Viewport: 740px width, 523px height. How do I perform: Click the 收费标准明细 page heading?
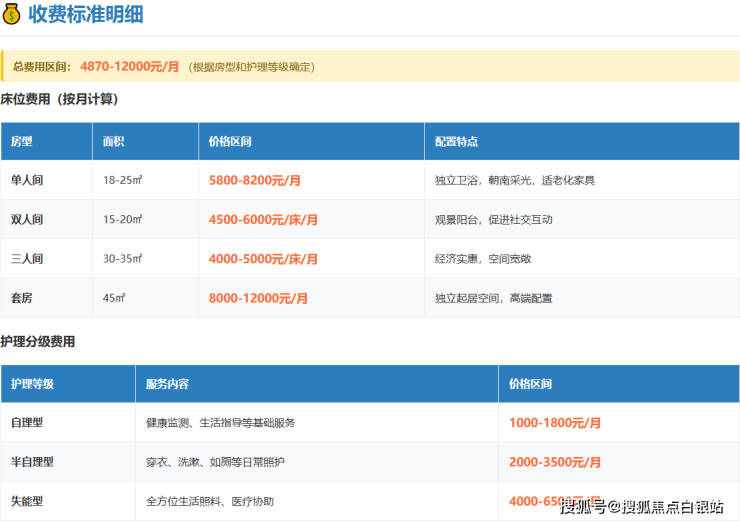coord(83,14)
